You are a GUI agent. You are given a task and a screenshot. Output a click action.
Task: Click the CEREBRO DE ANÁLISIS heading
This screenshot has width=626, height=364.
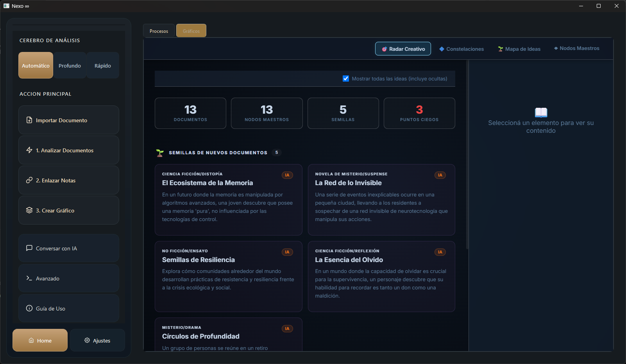coord(50,40)
